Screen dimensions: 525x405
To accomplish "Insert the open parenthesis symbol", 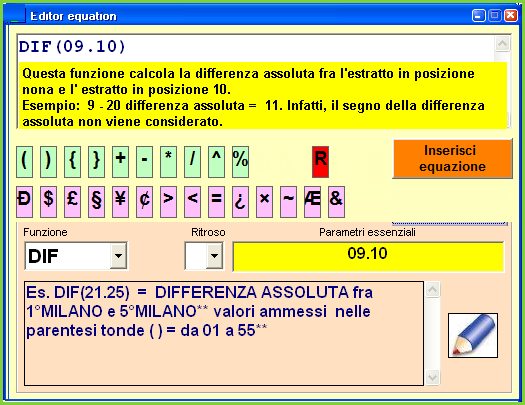I will pyautogui.click(x=24, y=162).
